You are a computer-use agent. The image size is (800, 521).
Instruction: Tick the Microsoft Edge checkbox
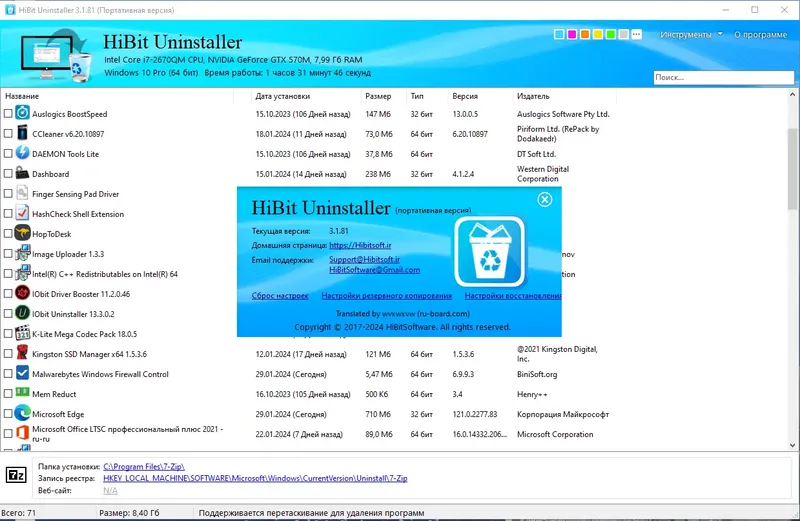point(8,414)
